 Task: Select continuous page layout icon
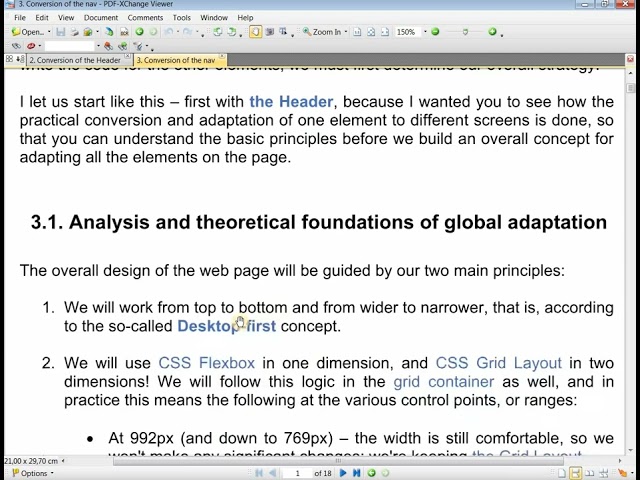576,473
